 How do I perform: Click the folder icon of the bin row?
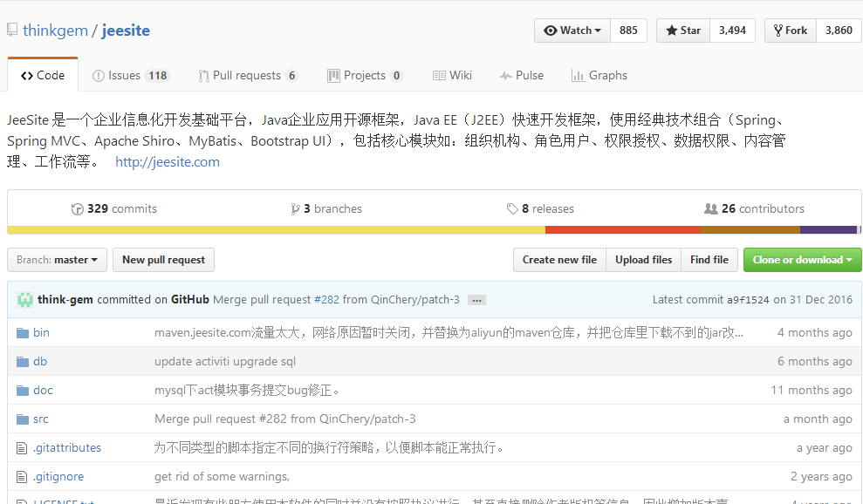23,333
